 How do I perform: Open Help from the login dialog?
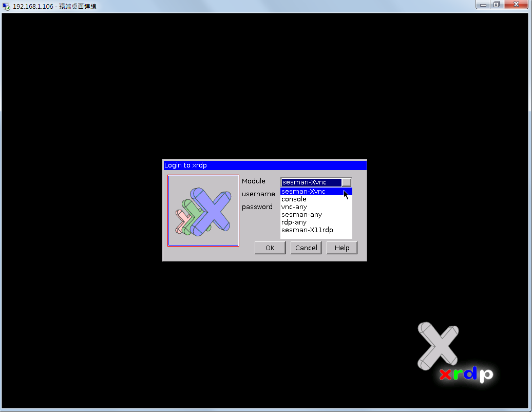coord(342,248)
